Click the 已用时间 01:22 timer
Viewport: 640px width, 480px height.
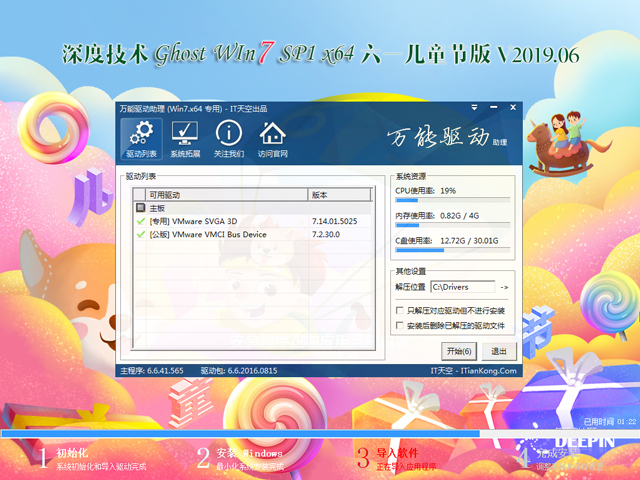tap(610, 422)
